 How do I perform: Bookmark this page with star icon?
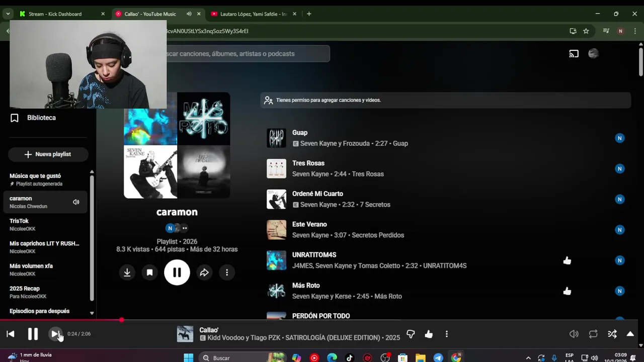click(x=586, y=31)
